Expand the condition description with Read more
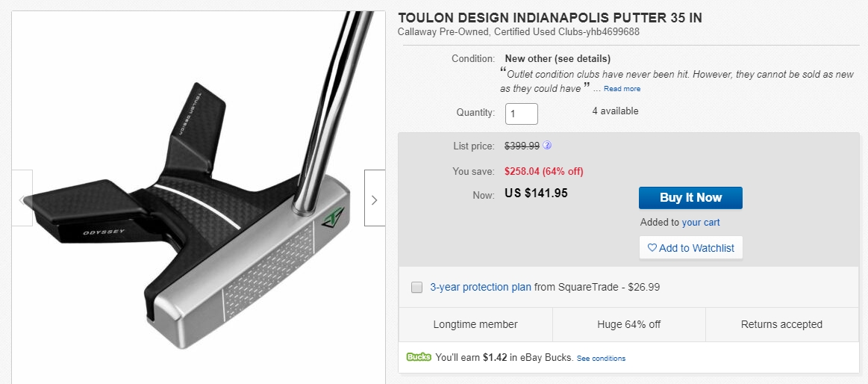Viewport: 868px width, 384px height. click(622, 89)
